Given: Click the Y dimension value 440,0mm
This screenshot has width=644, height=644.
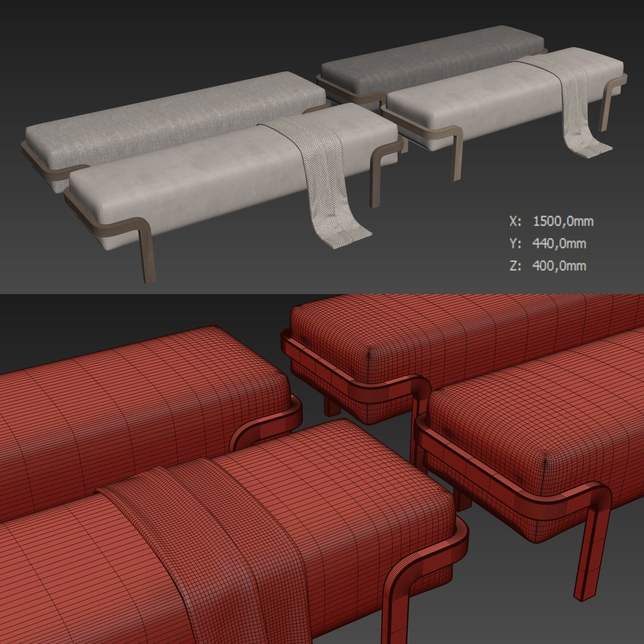Looking at the screenshot, I should pos(559,243).
